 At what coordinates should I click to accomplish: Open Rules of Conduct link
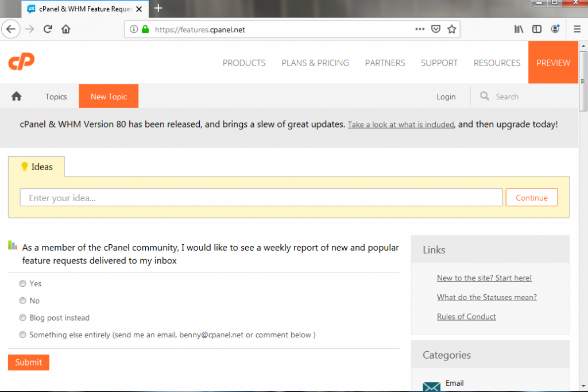[466, 317]
